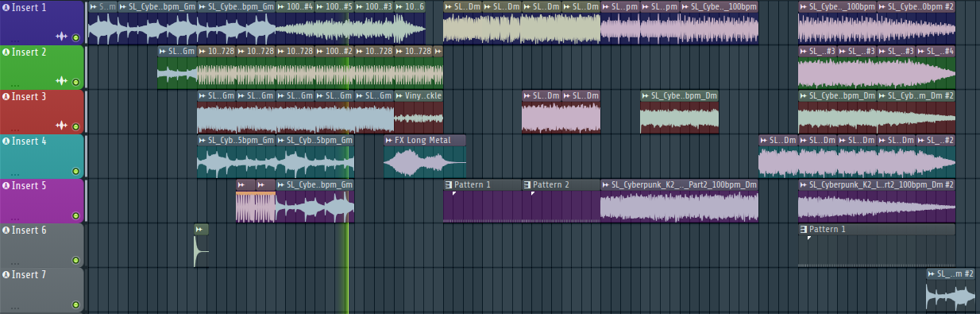Mute the Insert 5 track with its green LED
Image resolution: width=980 pixels, height=314 pixels.
[76, 216]
